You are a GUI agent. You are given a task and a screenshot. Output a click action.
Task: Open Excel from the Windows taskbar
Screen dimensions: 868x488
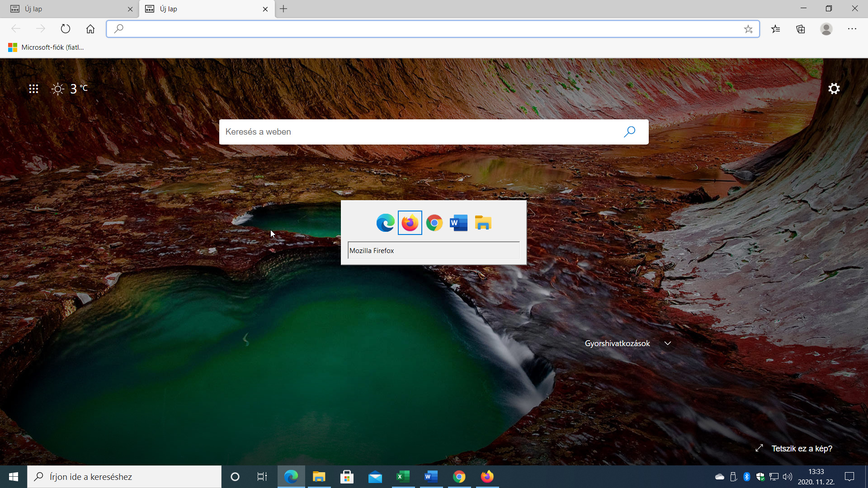click(x=403, y=477)
